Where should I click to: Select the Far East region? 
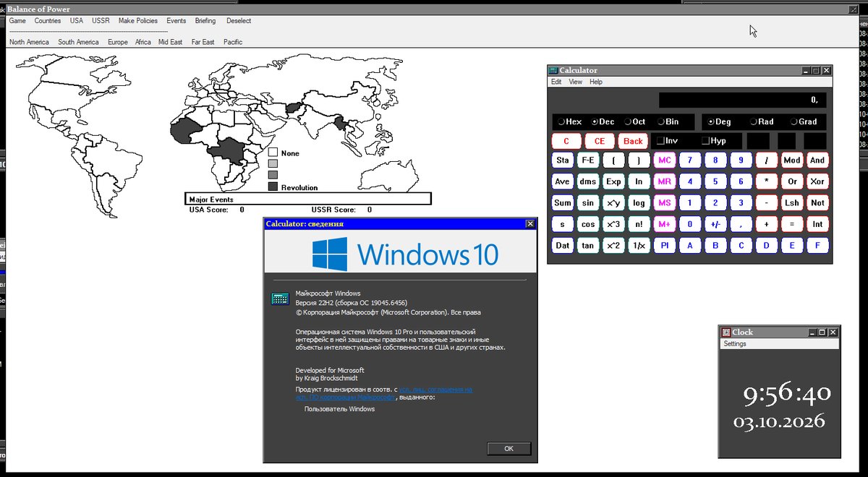(203, 42)
